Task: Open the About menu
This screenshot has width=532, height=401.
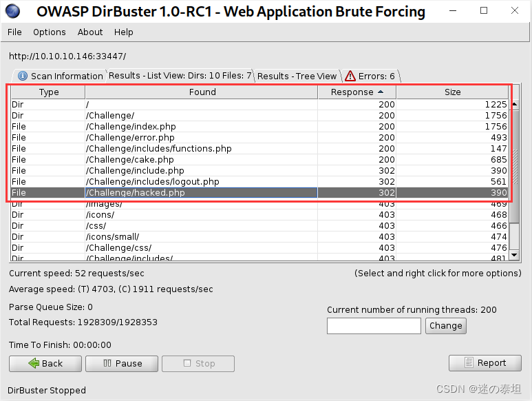Action: click(90, 32)
